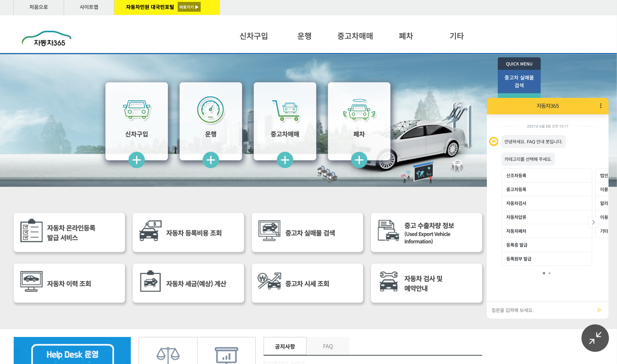The width and height of the screenshot is (617, 364).
Task: Collapse the chatbot with the round minimize icon
Action: [x=595, y=338]
